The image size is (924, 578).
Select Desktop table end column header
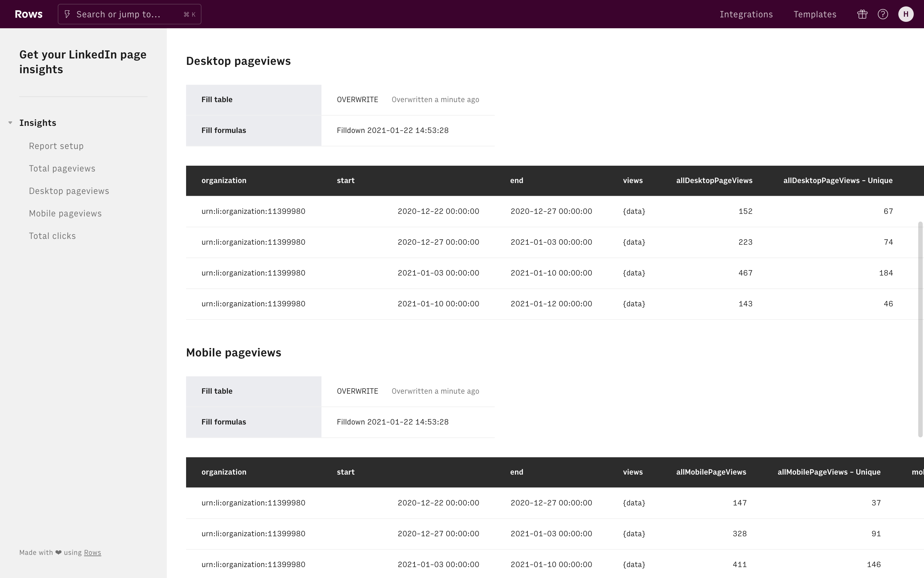[x=517, y=180]
